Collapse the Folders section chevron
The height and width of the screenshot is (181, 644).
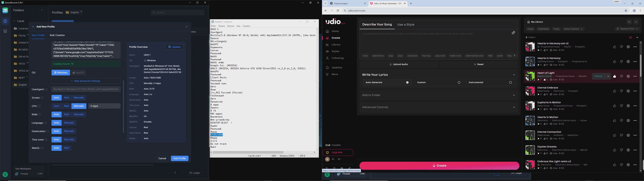coord(637,37)
